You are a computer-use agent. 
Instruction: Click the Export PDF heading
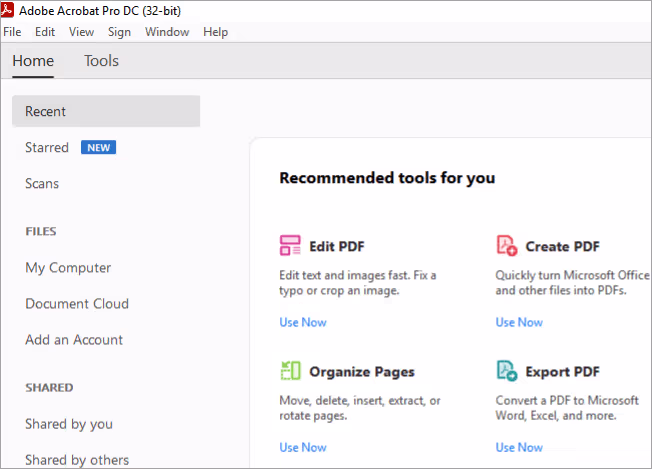point(563,372)
